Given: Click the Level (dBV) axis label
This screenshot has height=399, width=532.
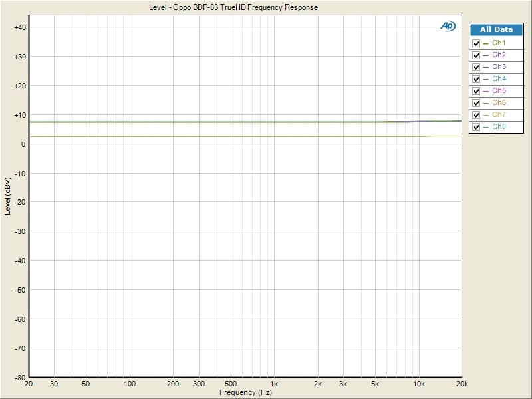Looking at the screenshot, I should point(7,196).
